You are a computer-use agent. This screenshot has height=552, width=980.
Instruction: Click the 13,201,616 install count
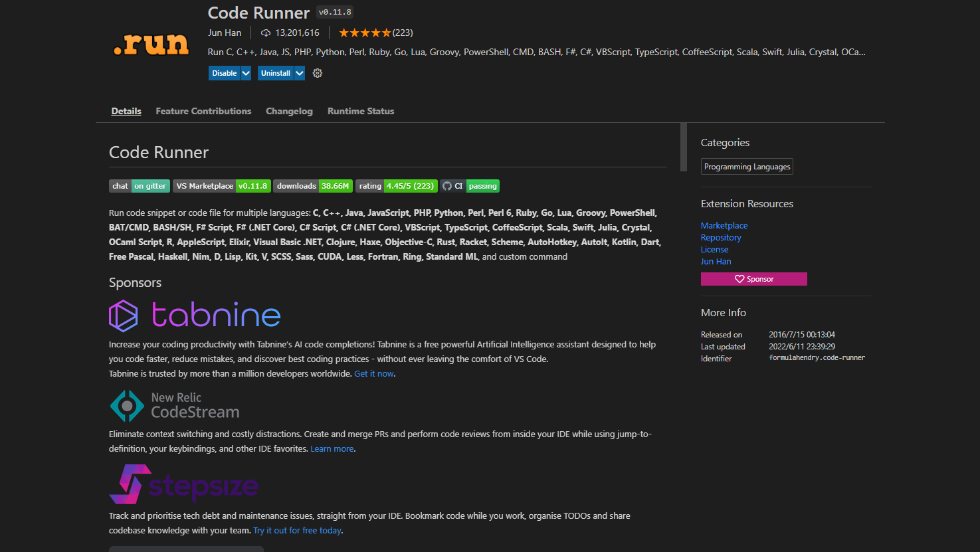pos(297,33)
